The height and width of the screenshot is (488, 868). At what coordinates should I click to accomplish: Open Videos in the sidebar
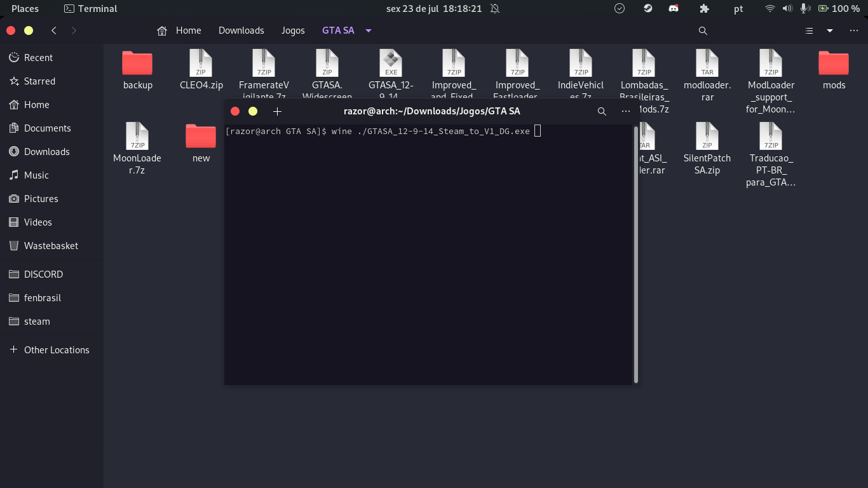(x=51, y=222)
